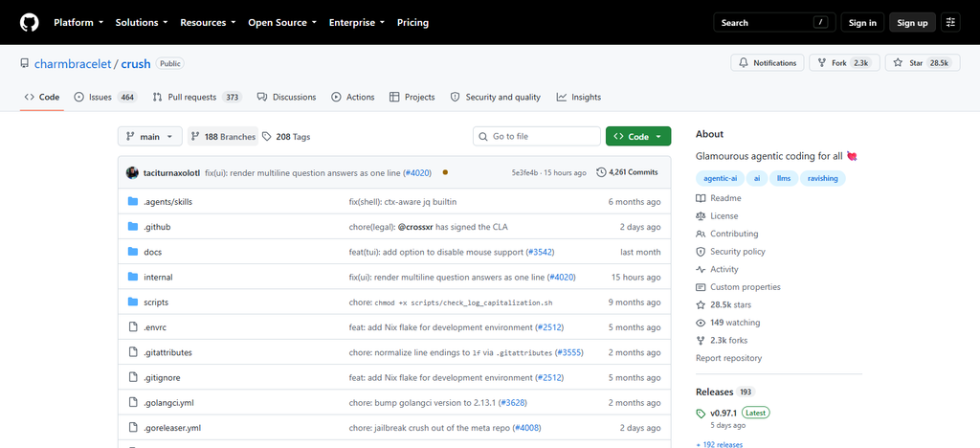Open pull request #4020 in latest commit
Screen dimensions: 980x448
(x=417, y=172)
